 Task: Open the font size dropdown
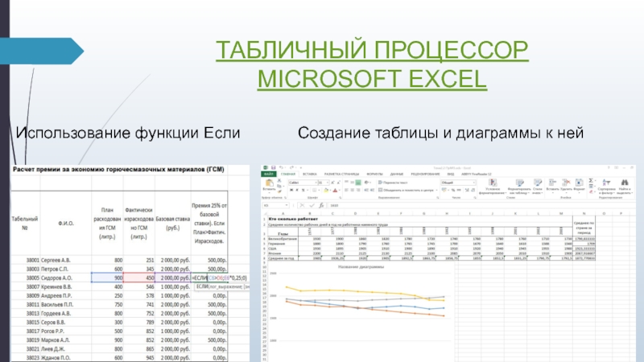[328, 183]
